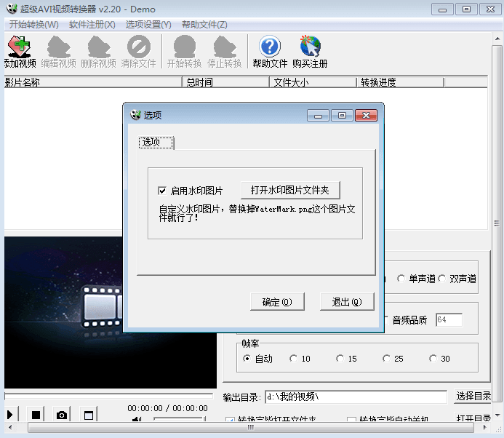The width and height of the screenshot is (504, 438).
Task: Click the 打开水印图片文件夹 button
Action: 290,190
